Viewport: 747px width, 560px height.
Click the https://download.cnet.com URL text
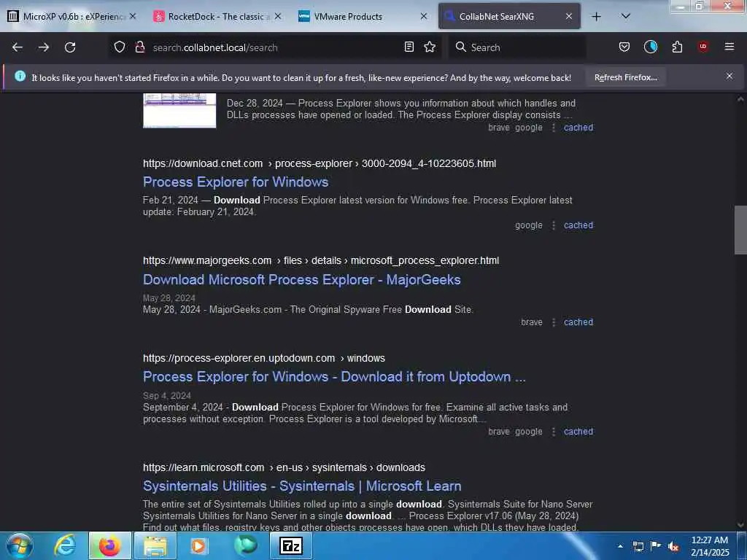click(x=203, y=163)
